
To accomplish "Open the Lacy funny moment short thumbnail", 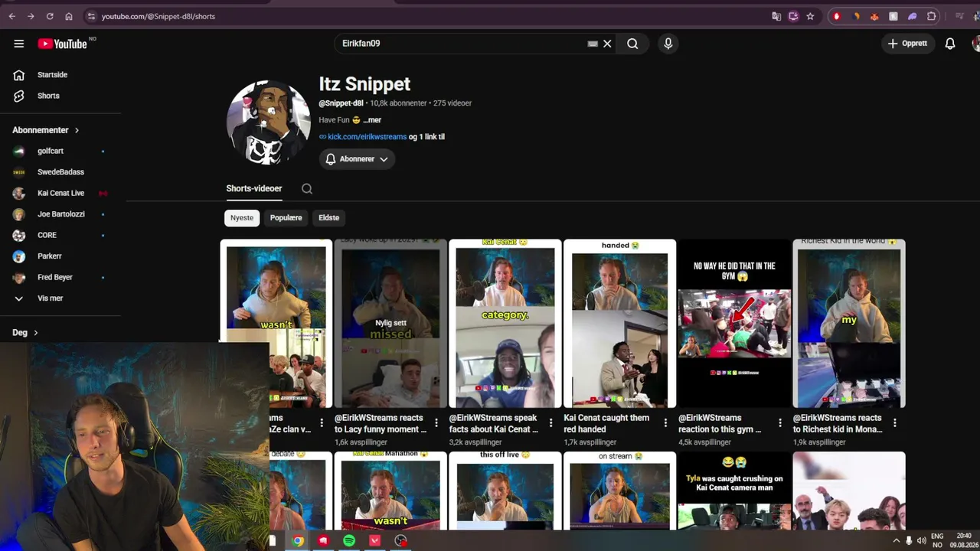I will point(390,324).
